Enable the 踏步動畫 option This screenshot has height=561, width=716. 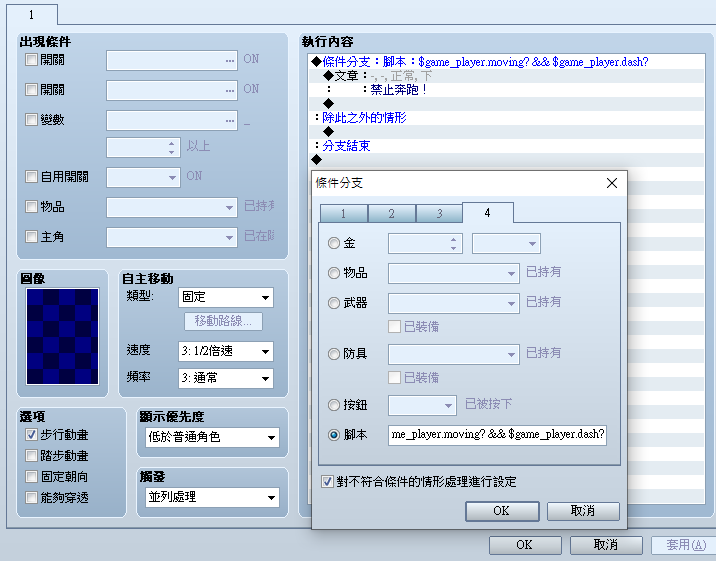pyautogui.click(x=31, y=456)
